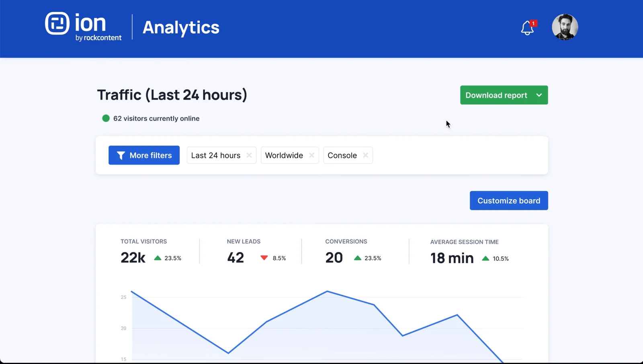
Task: Click the Customize board button
Action: click(509, 200)
